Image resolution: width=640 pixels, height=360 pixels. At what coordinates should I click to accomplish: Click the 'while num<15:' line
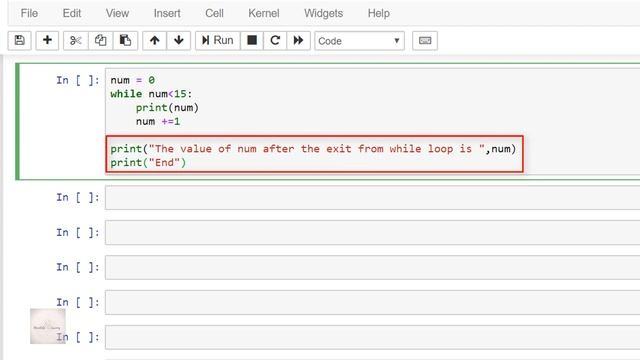[151, 94]
